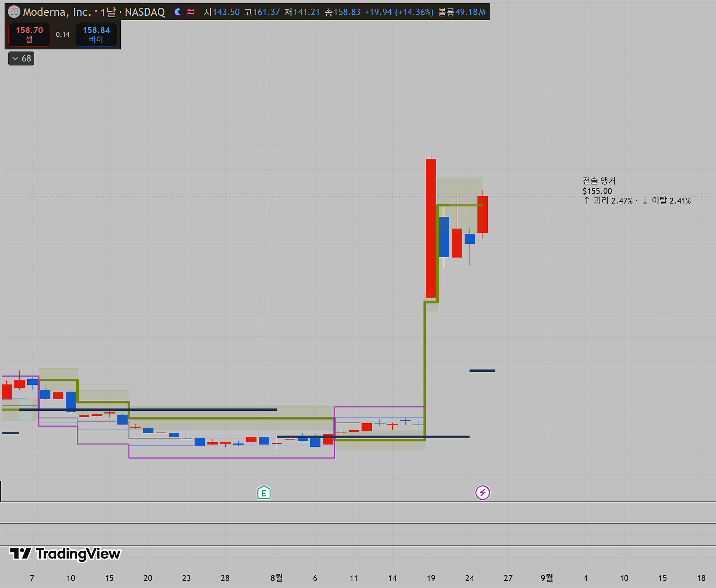The image size is (716, 588).
Task: Click the 9월 label on time axis
Action: pos(547,578)
